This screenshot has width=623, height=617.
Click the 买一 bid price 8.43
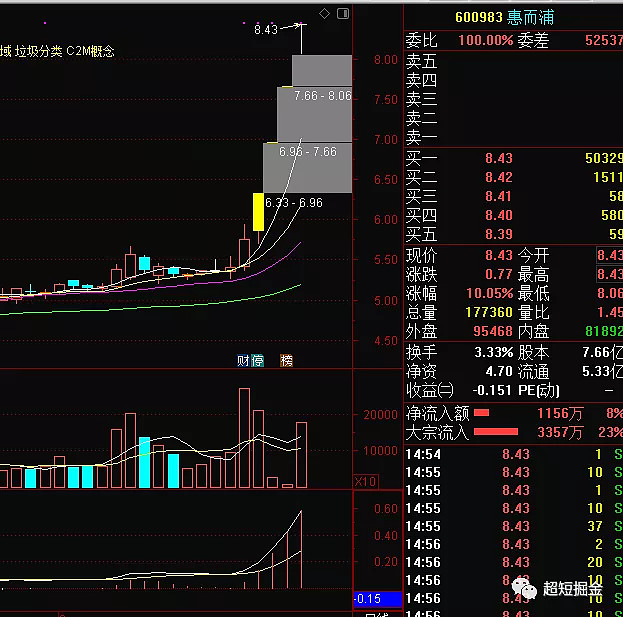click(499, 158)
